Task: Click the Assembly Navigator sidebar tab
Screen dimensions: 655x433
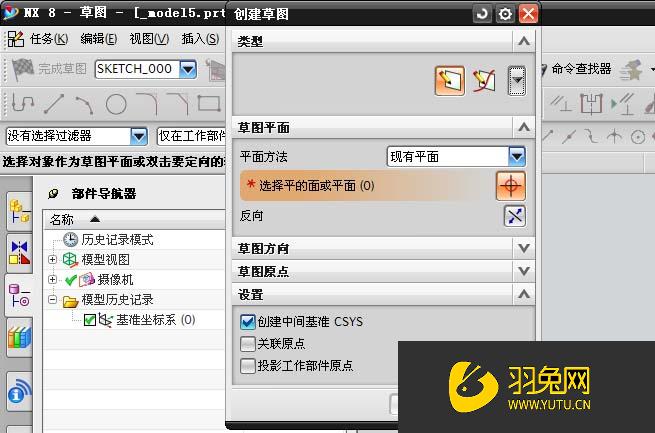Action: [x=19, y=212]
